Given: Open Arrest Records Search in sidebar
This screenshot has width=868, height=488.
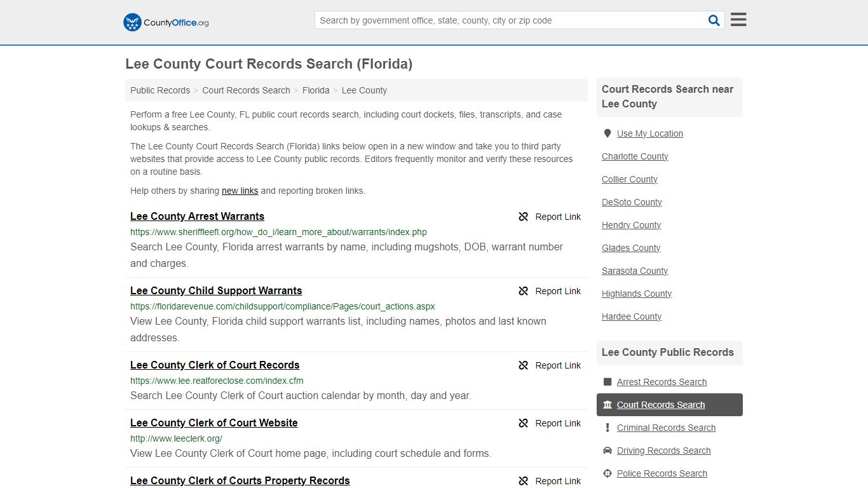Looking at the screenshot, I should (x=661, y=382).
